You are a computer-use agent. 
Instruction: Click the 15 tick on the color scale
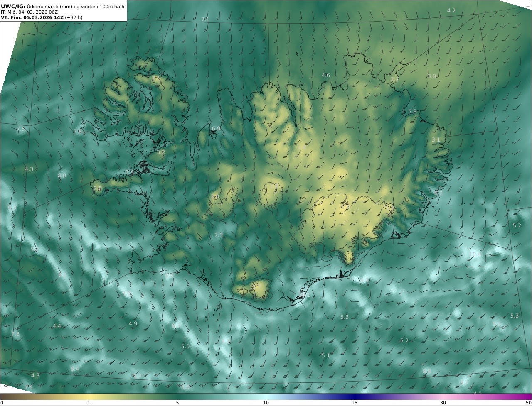(x=355, y=403)
